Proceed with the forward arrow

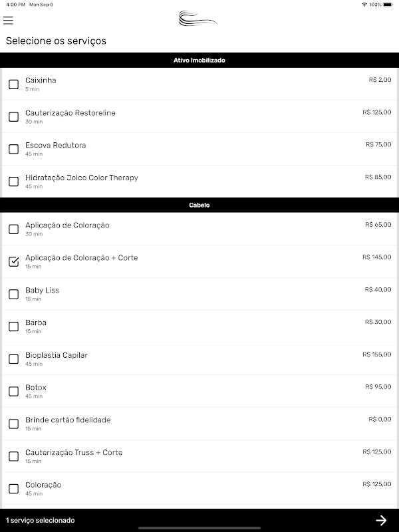(x=381, y=520)
